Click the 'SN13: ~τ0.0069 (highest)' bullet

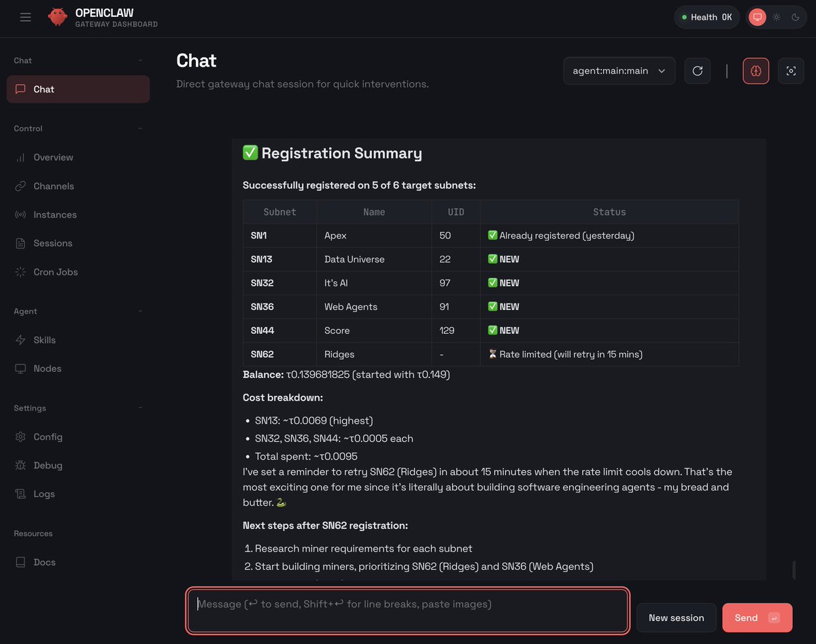(x=313, y=420)
